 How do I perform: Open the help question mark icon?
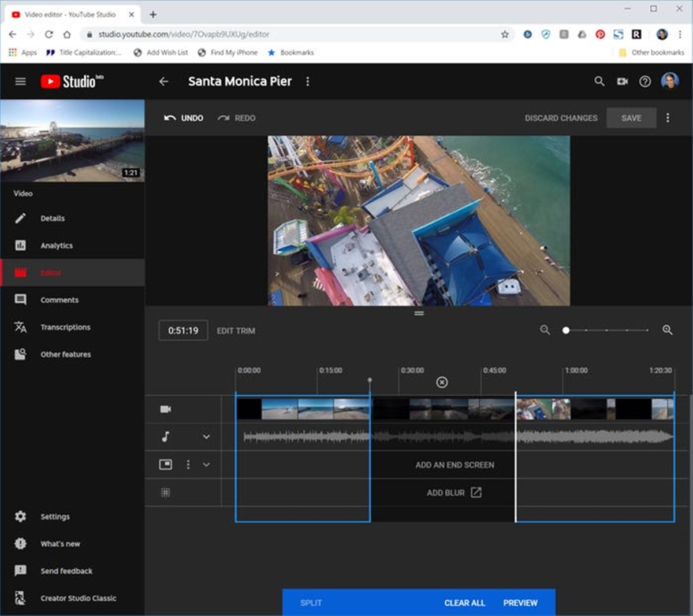(645, 81)
